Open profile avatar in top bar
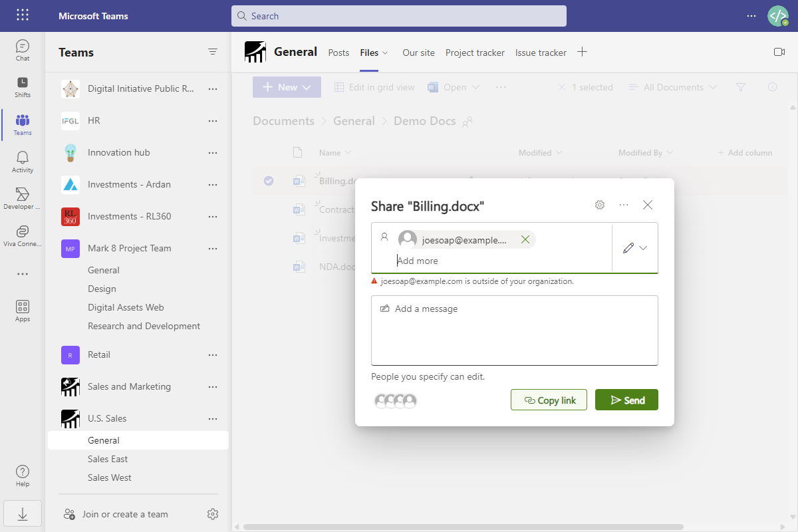The height and width of the screenshot is (532, 798). [x=777, y=16]
